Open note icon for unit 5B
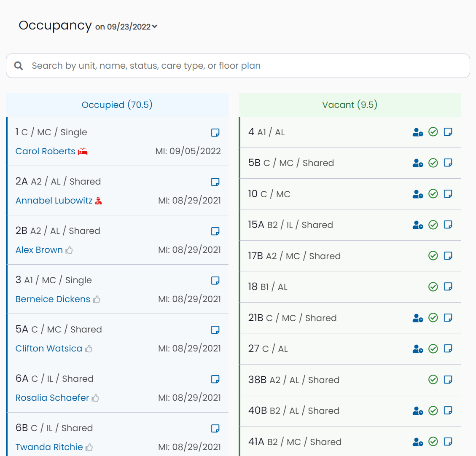The width and height of the screenshot is (476, 456). click(448, 163)
